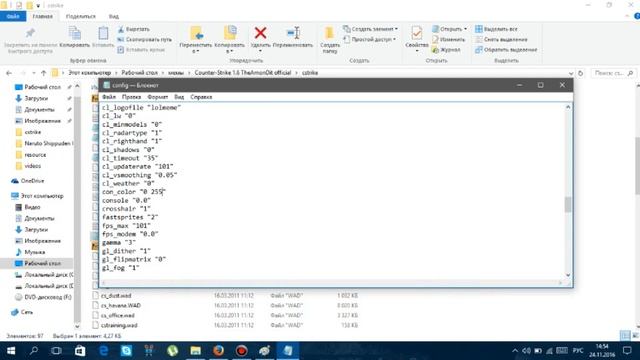This screenshot has width=640, height=360.
Task: Collapse the Explorer ribbon chevron
Action: (x=627, y=16)
